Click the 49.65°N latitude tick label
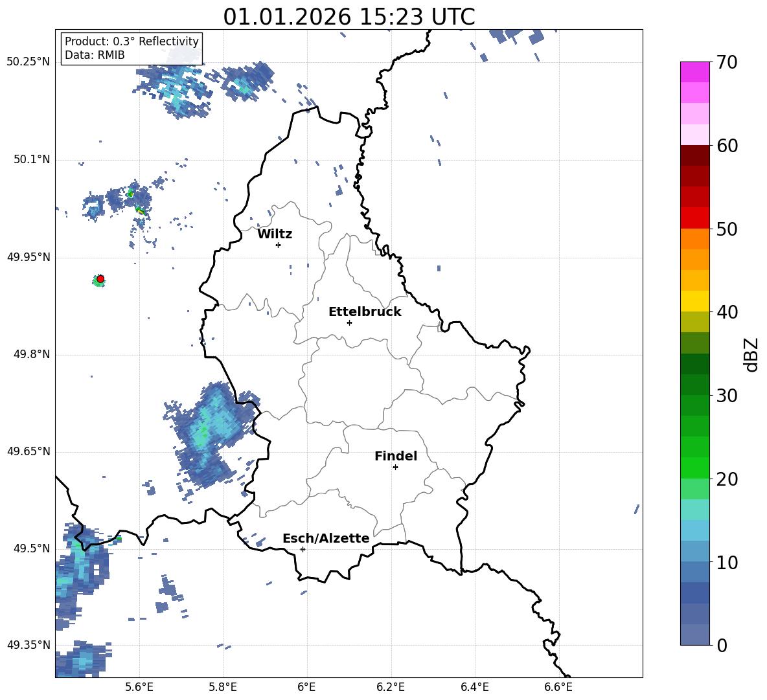Image resolution: width=767 pixels, height=700 pixels. coord(29,451)
